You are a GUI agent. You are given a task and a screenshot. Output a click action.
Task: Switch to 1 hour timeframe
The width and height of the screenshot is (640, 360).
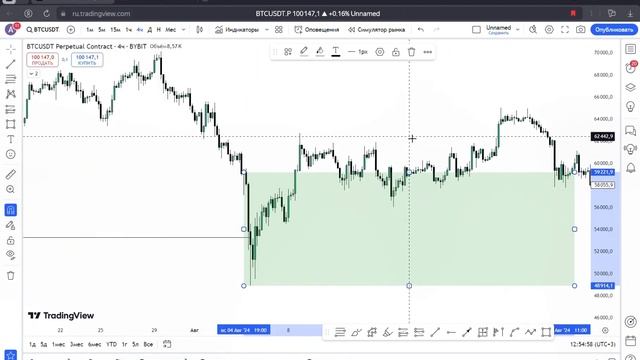point(129,29)
